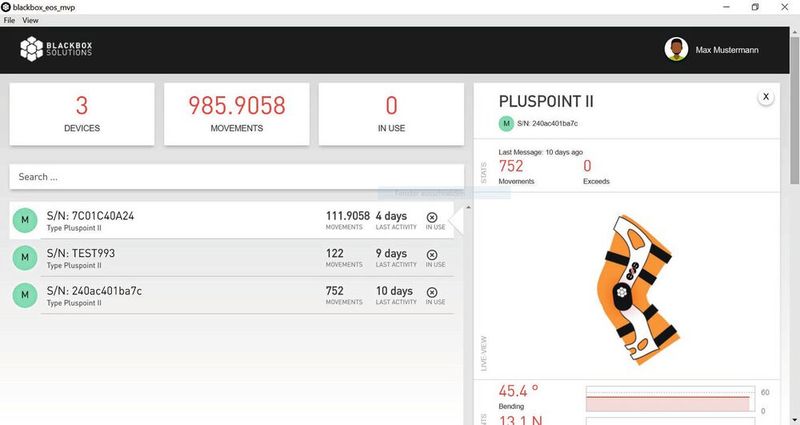
Task: Click the scrollbar down arrow
Action: coord(794,420)
